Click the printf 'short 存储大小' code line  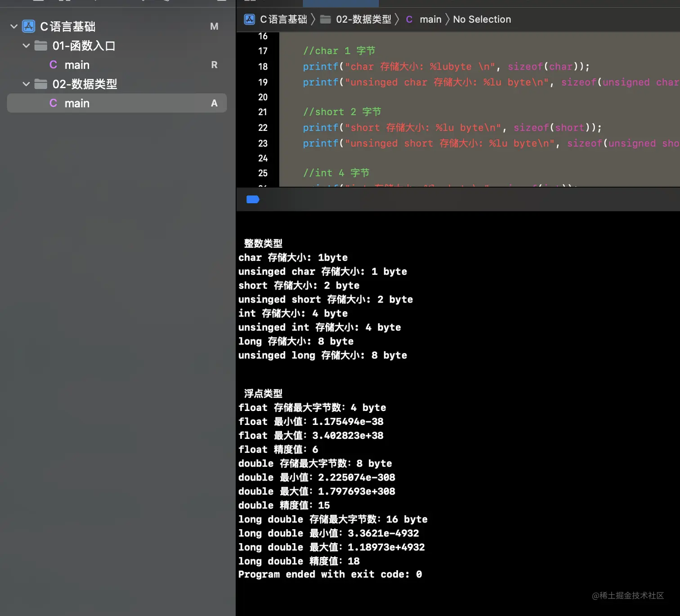(x=452, y=128)
